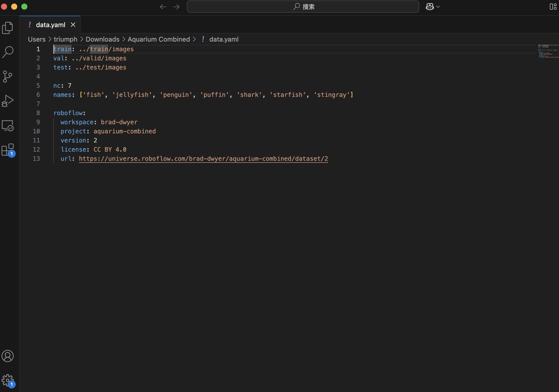Open the Search sidebar icon
Screen dimensions: 559x392
pyautogui.click(x=8, y=52)
